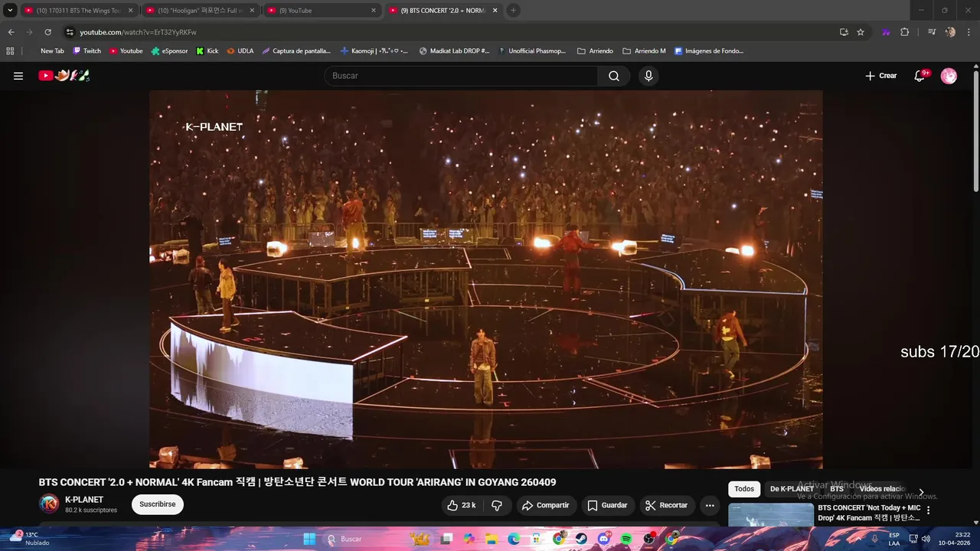Select the 'BTS' filter chip
The height and width of the screenshot is (551, 980).
pos(837,489)
